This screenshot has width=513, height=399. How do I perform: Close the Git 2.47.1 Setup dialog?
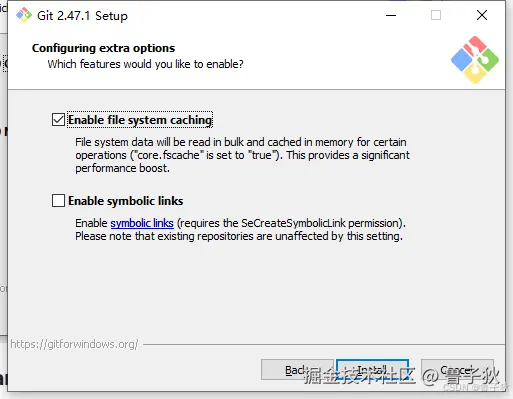482,15
